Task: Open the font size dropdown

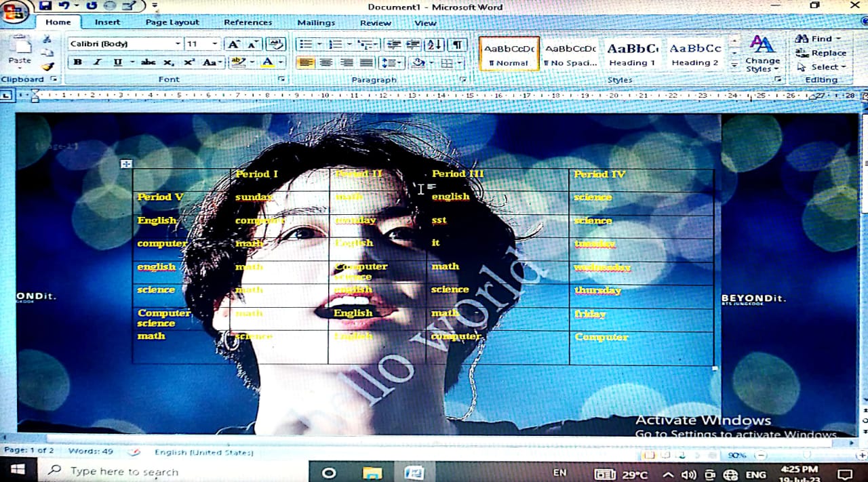Action: click(x=215, y=44)
